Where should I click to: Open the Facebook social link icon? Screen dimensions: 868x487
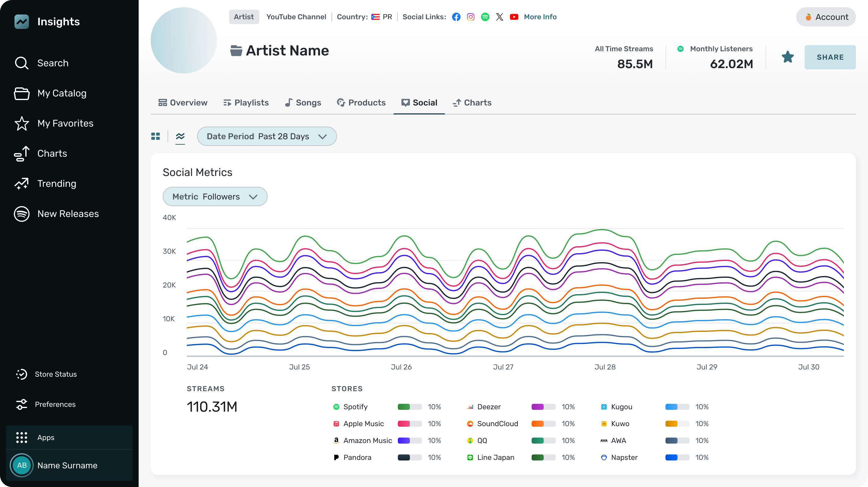[x=456, y=17]
